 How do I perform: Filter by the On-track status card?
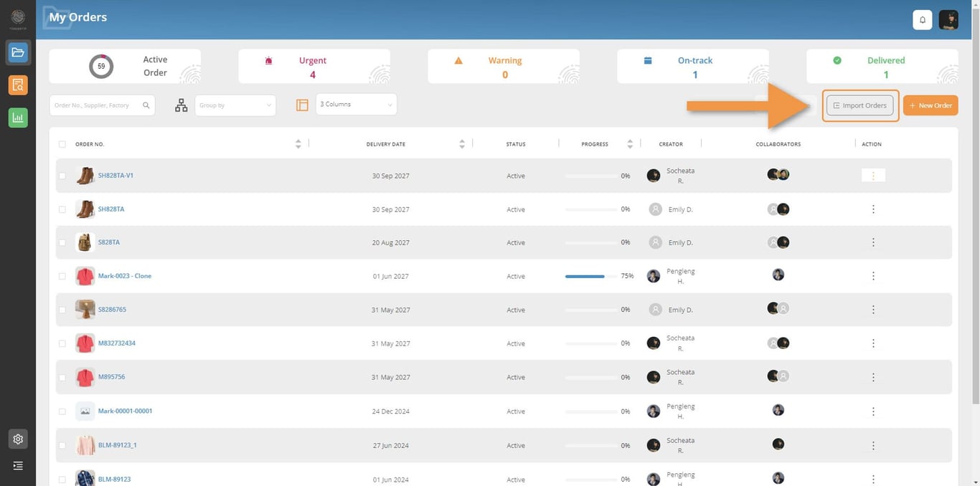coord(693,66)
